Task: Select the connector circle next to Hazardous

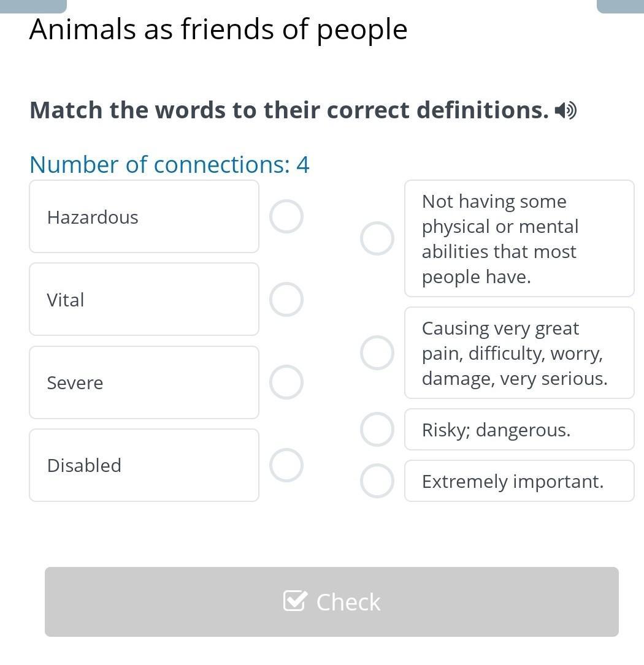Action: (x=286, y=216)
